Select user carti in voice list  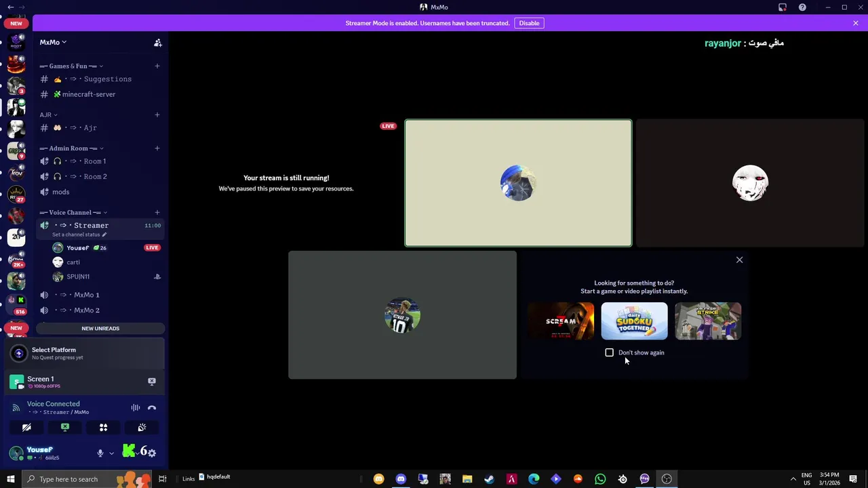click(x=107, y=262)
